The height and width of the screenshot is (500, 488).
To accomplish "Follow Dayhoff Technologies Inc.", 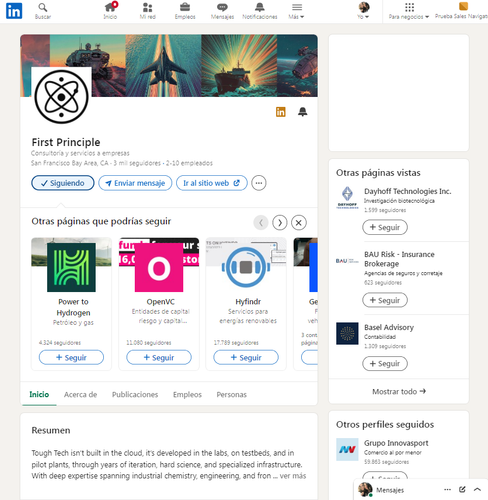I will coord(385,227).
